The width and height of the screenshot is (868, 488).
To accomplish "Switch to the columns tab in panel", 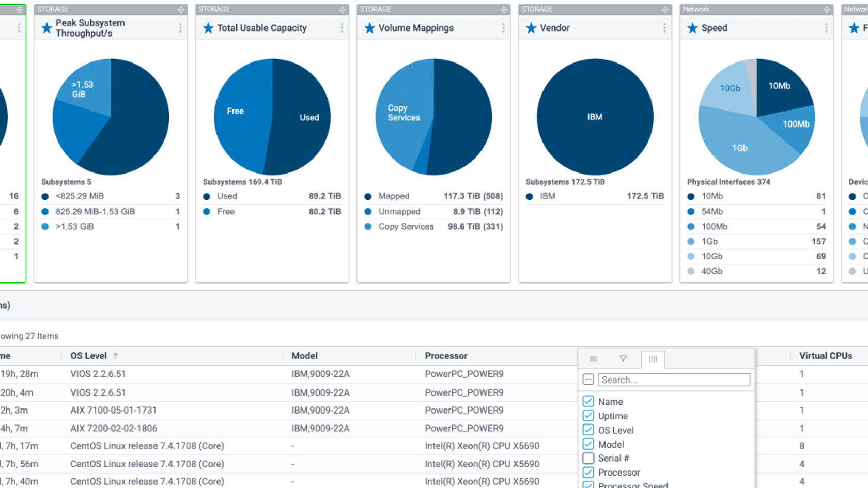I will click(653, 359).
